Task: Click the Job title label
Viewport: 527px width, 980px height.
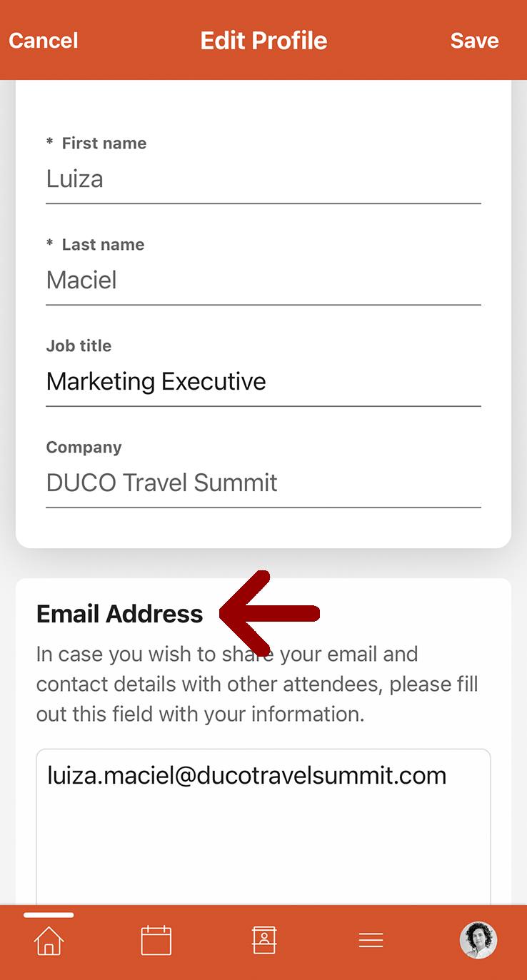Action: point(79,346)
